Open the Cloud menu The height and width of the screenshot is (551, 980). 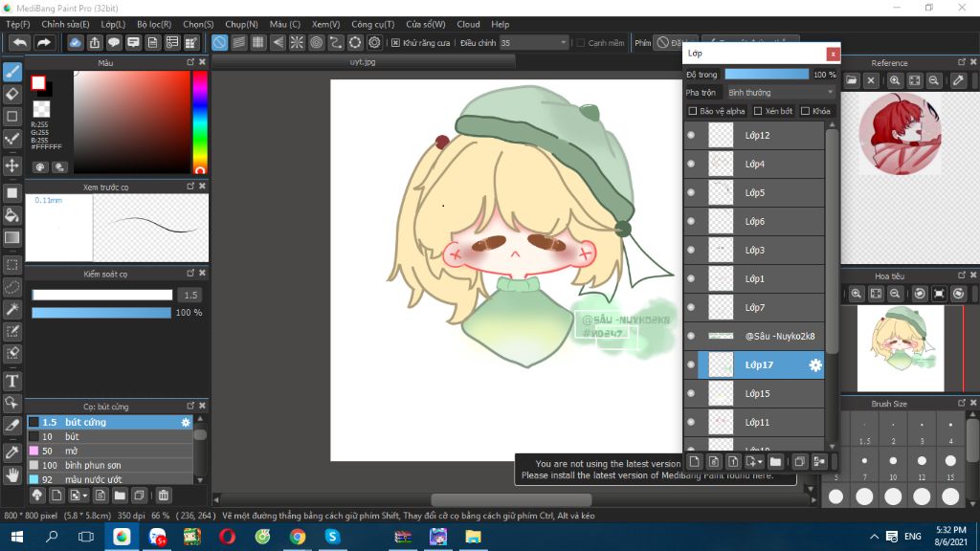468,24
